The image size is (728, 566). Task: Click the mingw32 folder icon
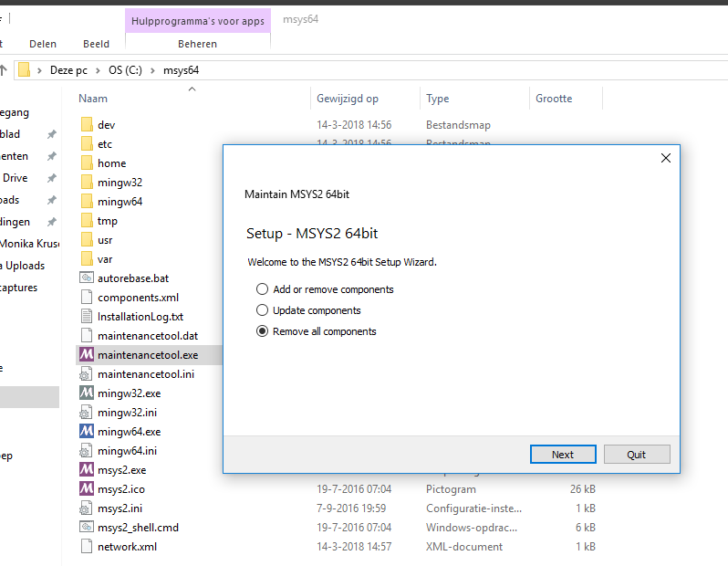click(87, 182)
